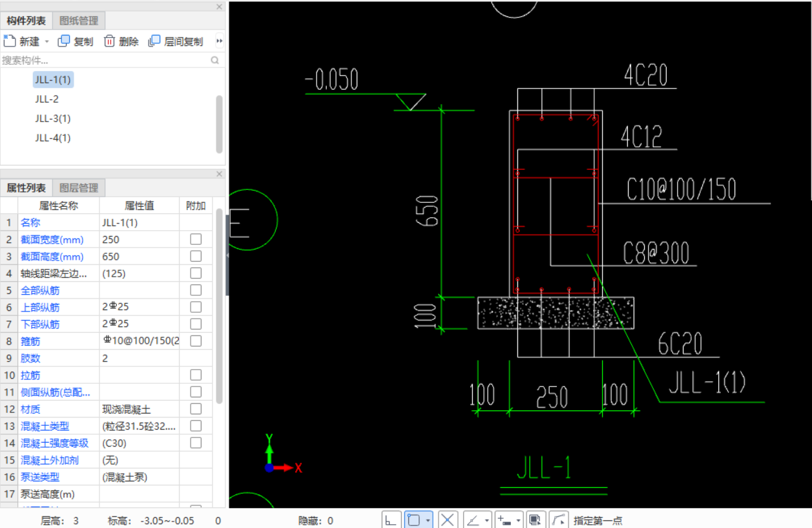Select component JLL-3(1) in list

click(53, 118)
